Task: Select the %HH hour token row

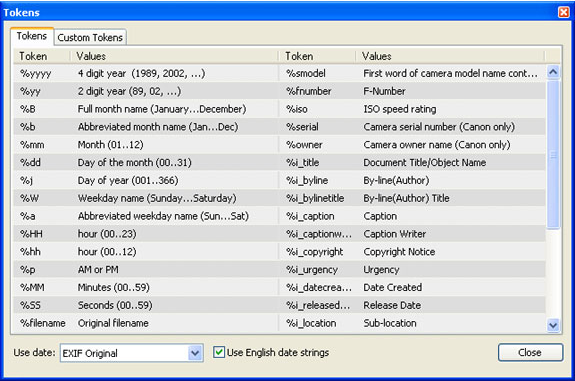Action: point(145,234)
